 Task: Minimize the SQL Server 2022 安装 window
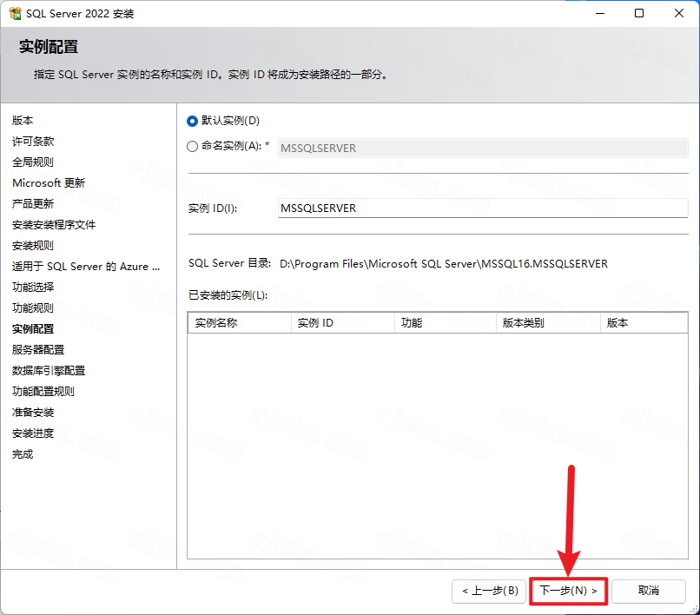point(600,13)
